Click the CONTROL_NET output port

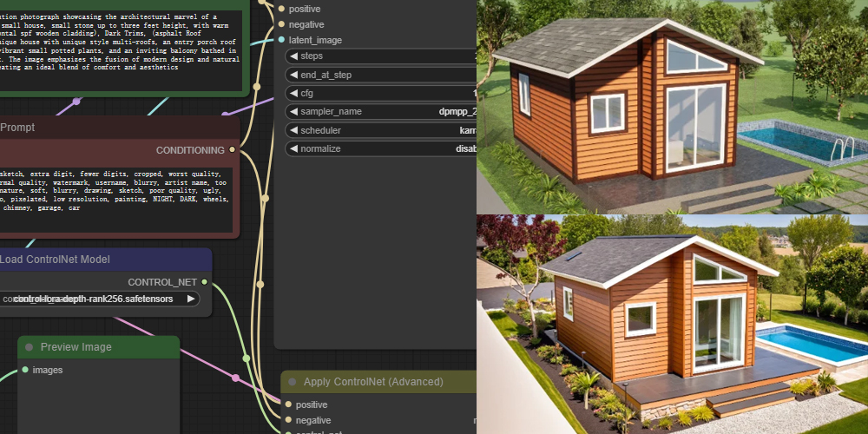(204, 282)
